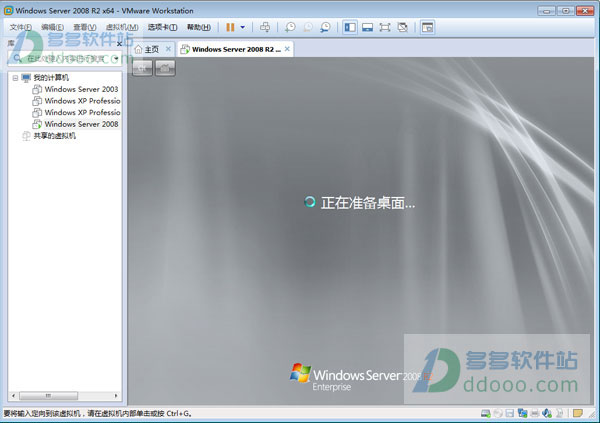This screenshot has height=423, width=600.
Task: Click the 正在准备桌面 text in guest
Action: tap(367, 203)
